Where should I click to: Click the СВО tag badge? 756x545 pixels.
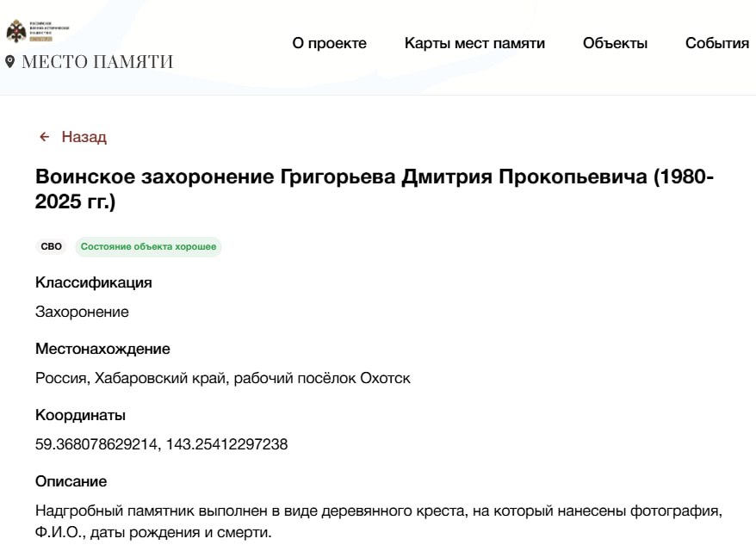click(x=52, y=247)
